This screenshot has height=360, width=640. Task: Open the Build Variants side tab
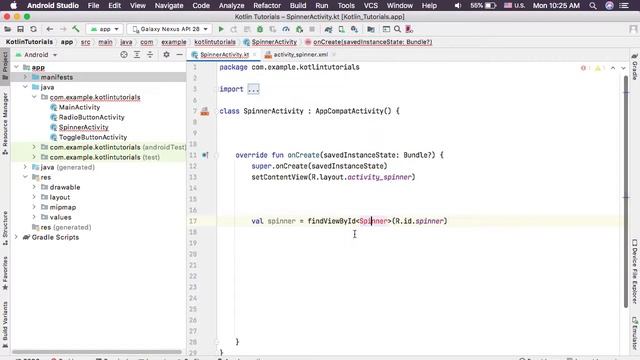pyautogui.click(x=5, y=324)
